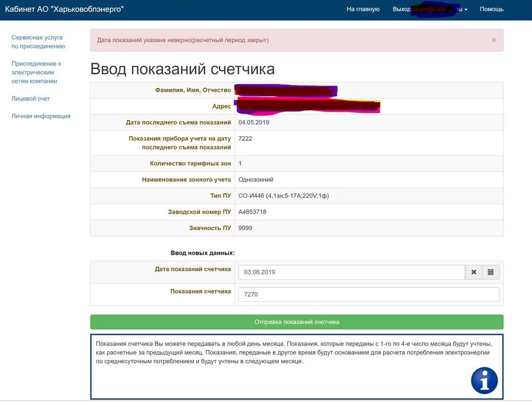Click the info paragraph starting with 'Показания счетчика Вы можете передавать'
The height and width of the screenshot is (403, 532).
(294, 352)
